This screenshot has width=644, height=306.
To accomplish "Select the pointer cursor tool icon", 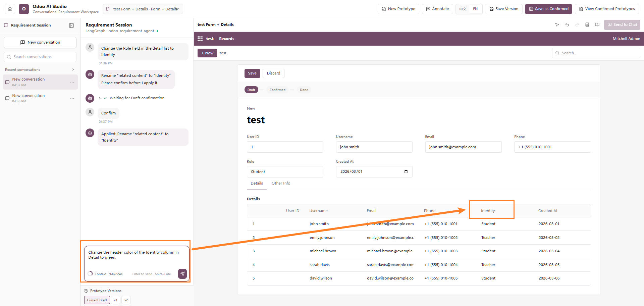I will [x=557, y=25].
